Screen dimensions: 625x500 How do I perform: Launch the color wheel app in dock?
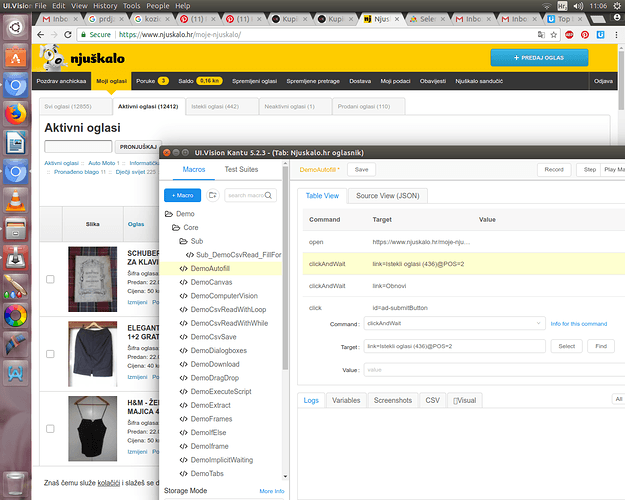click(15, 316)
